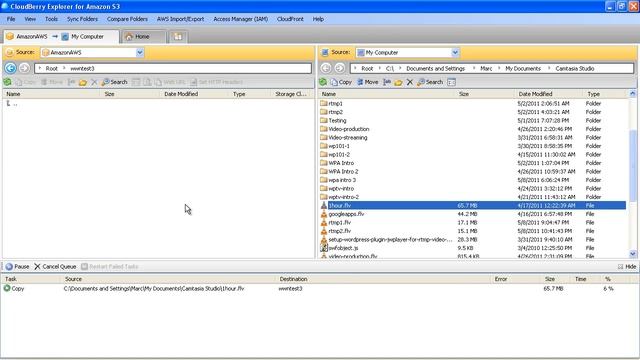Open the AmazonAWS source dropdown

click(x=140, y=52)
